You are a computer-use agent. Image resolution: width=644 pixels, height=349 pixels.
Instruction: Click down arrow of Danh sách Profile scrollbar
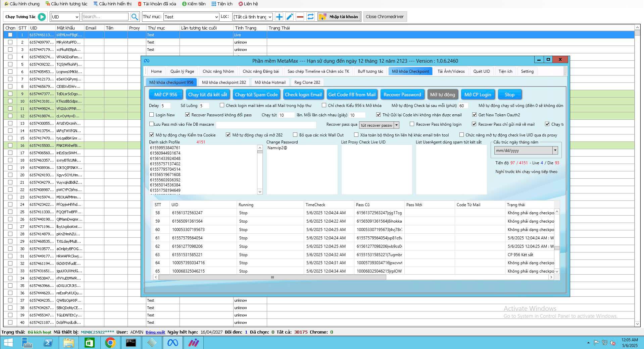260,192
